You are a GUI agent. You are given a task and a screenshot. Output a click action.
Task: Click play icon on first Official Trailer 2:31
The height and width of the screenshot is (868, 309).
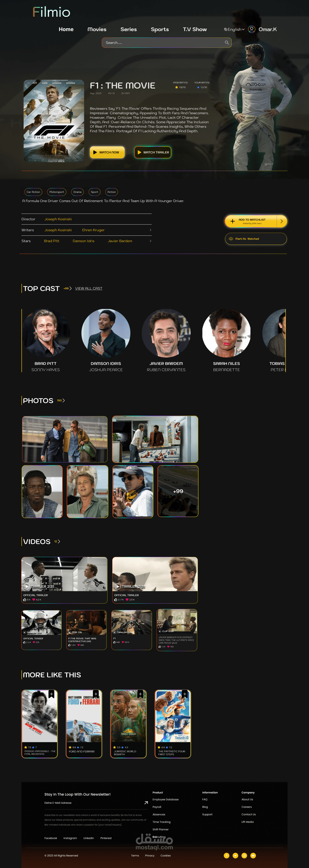27,586
